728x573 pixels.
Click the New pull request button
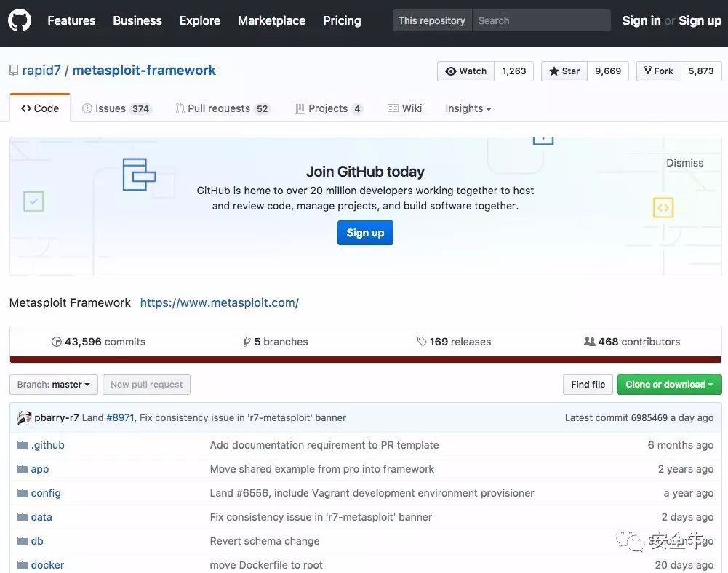(x=147, y=385)
